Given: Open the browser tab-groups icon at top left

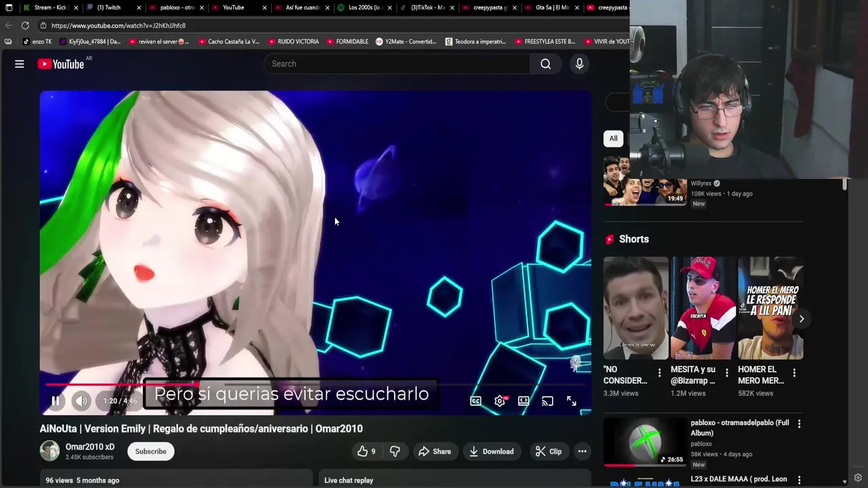Looking at the screenshot, I should (x=9, y=7).
